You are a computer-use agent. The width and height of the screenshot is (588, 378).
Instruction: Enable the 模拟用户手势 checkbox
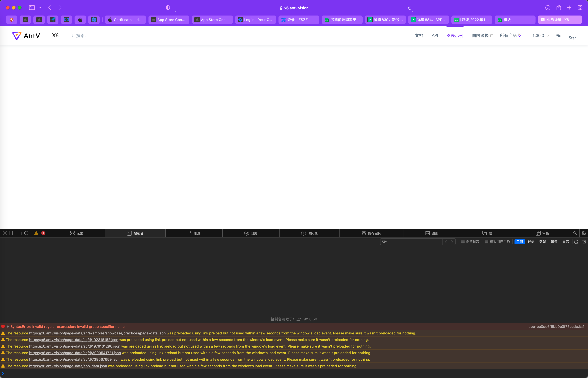(487, 242)
